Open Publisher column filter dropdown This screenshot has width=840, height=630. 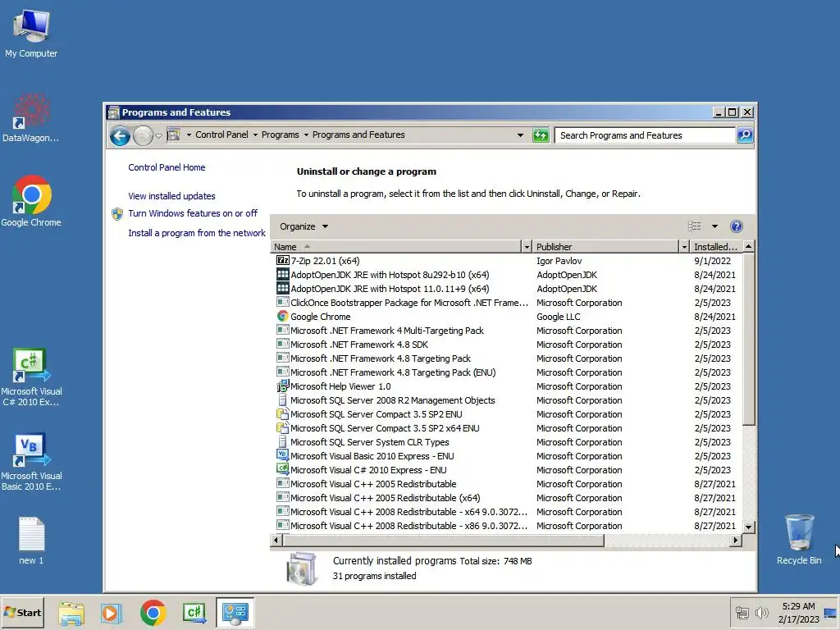683,246
